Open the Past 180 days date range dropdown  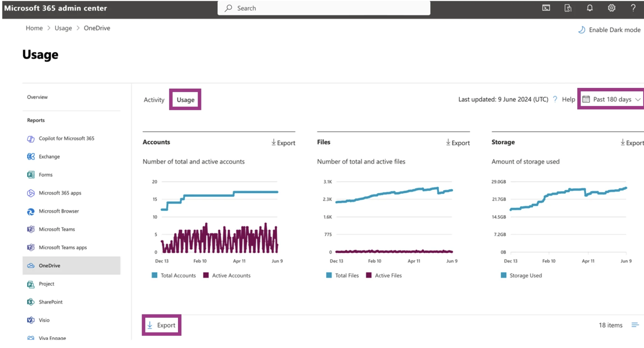[611, 99]
